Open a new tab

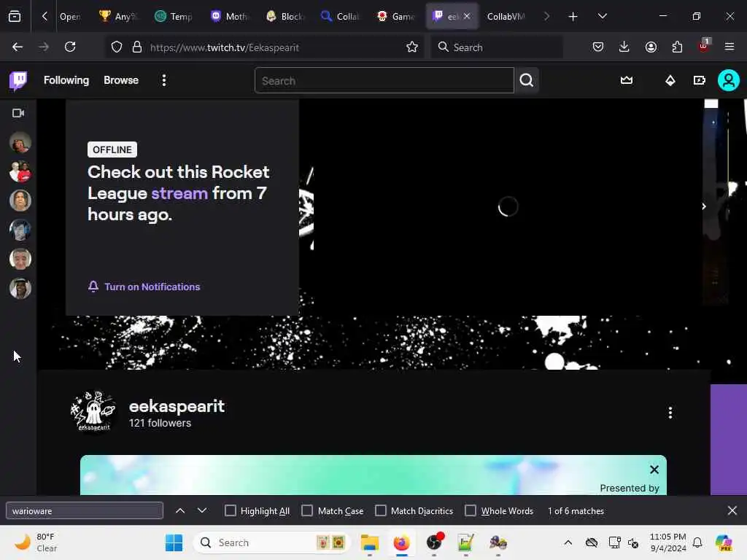(573, 16)
